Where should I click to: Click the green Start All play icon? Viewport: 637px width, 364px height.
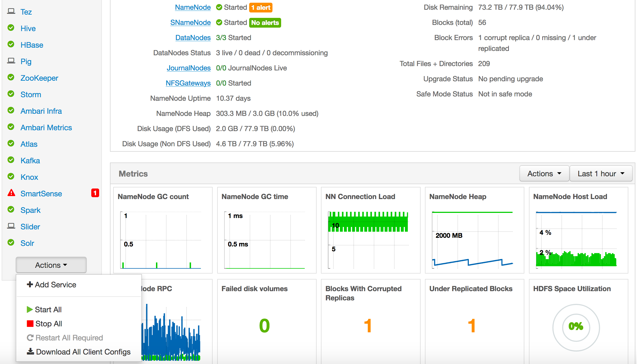30,309
